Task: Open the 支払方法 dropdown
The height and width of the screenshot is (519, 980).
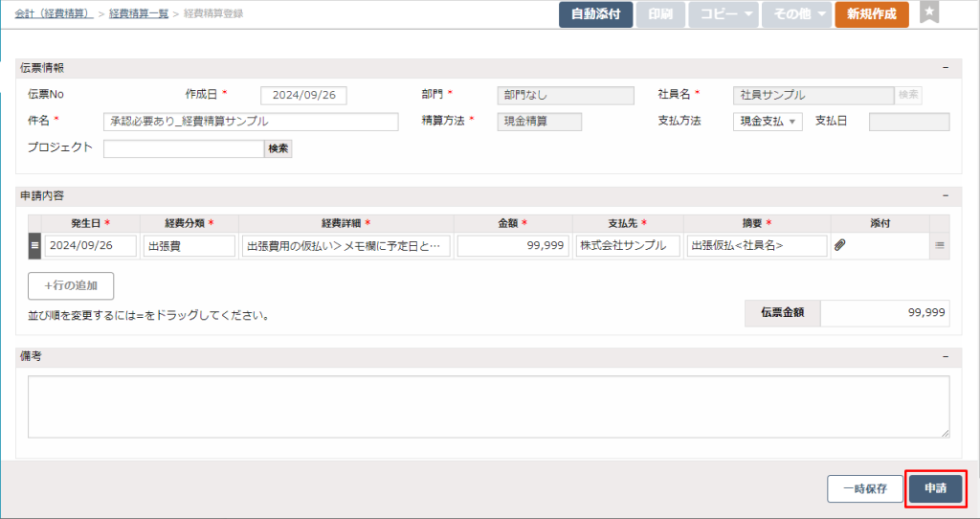Action: point(768,122)
